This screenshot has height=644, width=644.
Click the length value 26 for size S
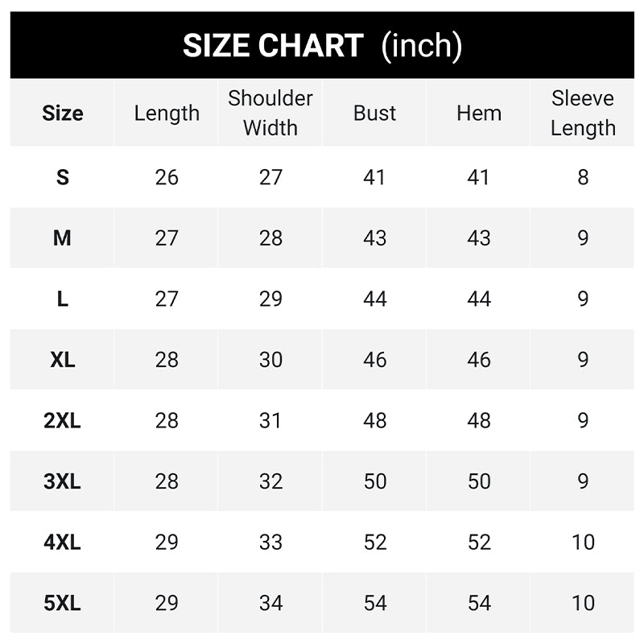pyautogui.click(x=167, y=177)
